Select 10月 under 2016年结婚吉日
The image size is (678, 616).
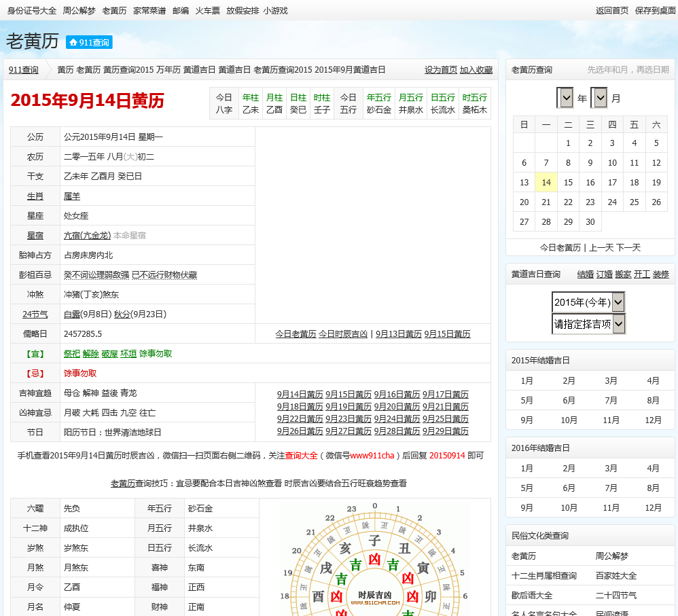coord(569,508)
